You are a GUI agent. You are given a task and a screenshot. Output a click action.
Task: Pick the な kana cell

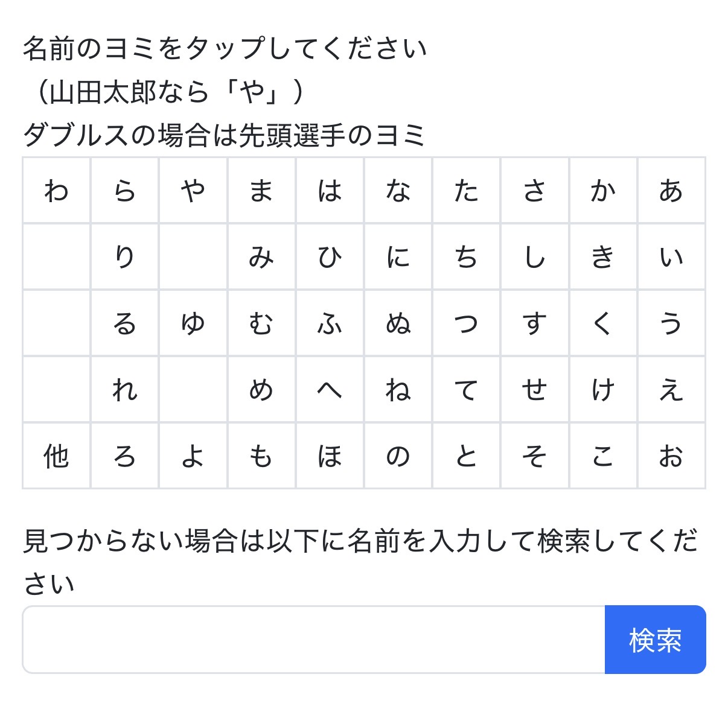pos(398,191)
